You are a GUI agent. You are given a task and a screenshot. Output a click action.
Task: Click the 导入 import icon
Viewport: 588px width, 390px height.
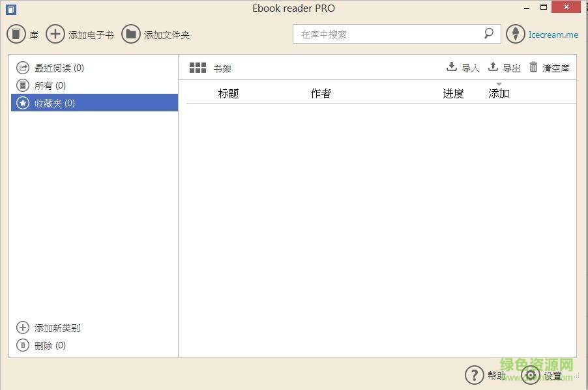[x=450, y=66]
